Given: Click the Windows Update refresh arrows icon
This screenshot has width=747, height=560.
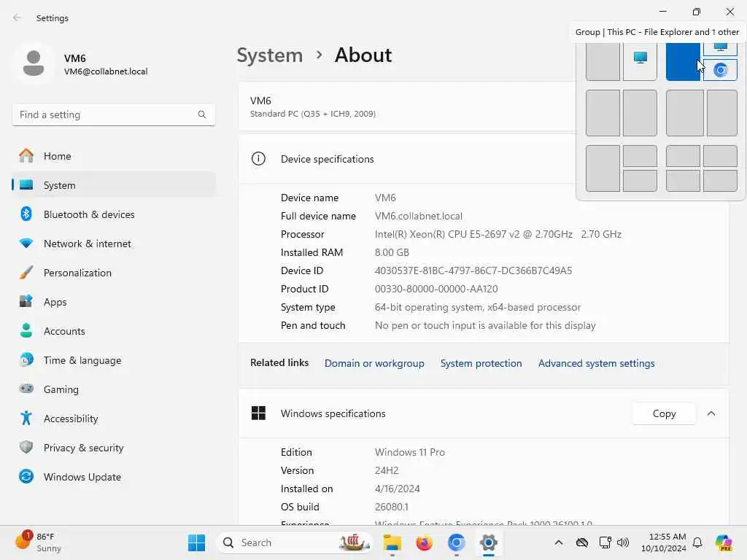Looking at the screenshot, I should pos(26,476).
